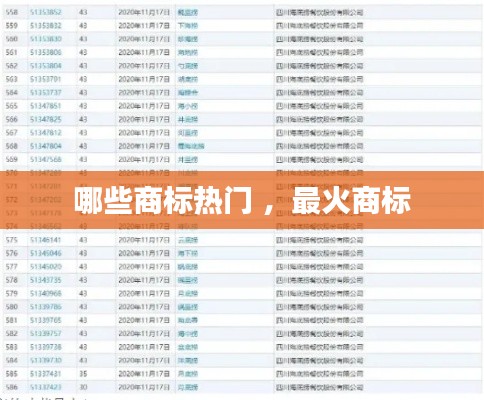
Task: Open registration number 51339757 in row 582
Action: (46, 334)
